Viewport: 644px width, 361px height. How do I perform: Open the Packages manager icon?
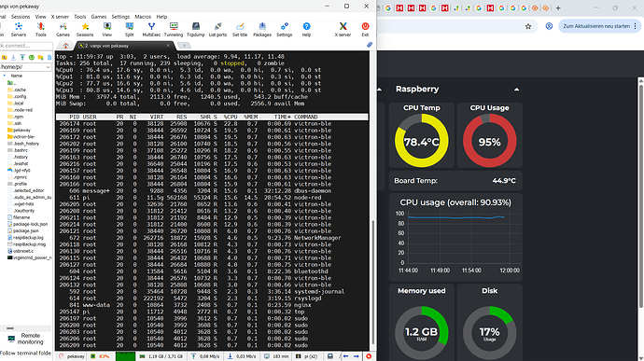point(262,30)
